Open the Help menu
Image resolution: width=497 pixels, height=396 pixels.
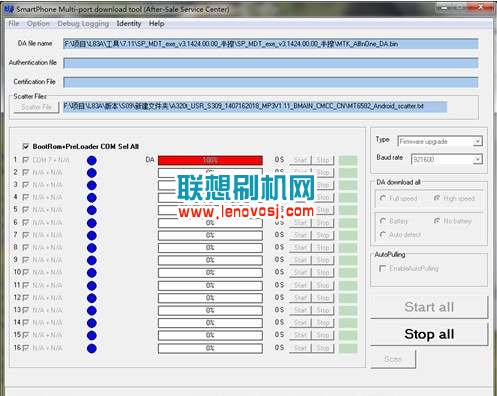(x=156, y=24)
